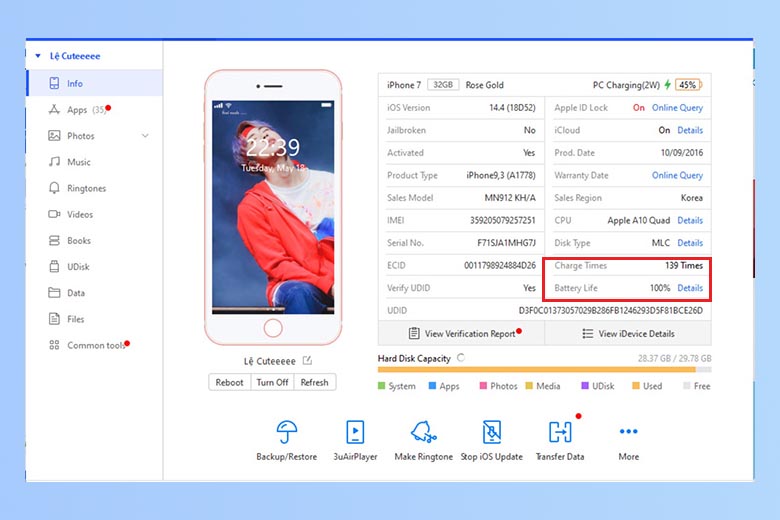Open Common tools in sidebar
780x520 pixels.
(x=96, y=345)
